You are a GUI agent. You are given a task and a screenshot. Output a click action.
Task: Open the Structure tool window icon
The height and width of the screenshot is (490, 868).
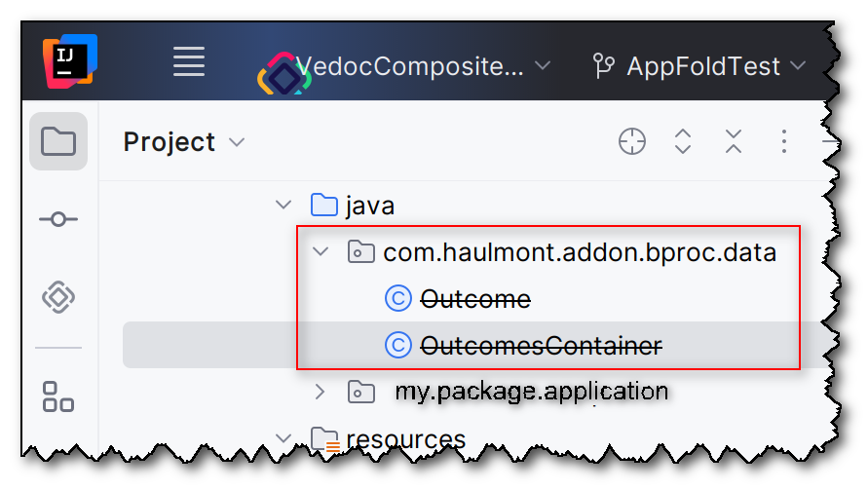[58, 396]
